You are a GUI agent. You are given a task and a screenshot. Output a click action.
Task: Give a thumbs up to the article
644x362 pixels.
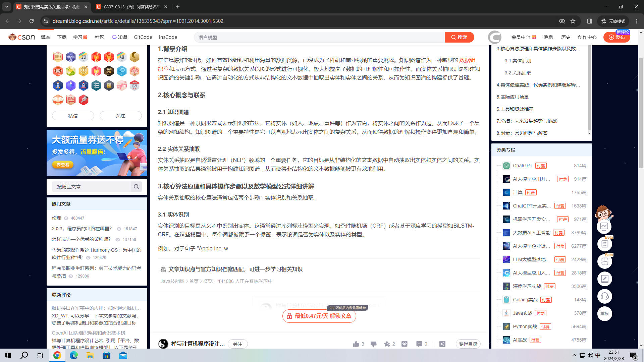click(x=357, y=344)
